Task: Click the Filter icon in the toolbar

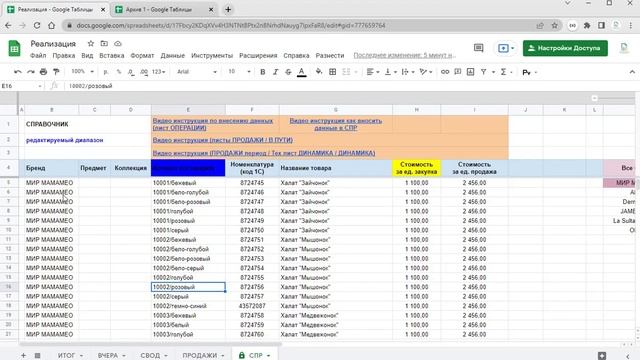Action: point(483,72)
